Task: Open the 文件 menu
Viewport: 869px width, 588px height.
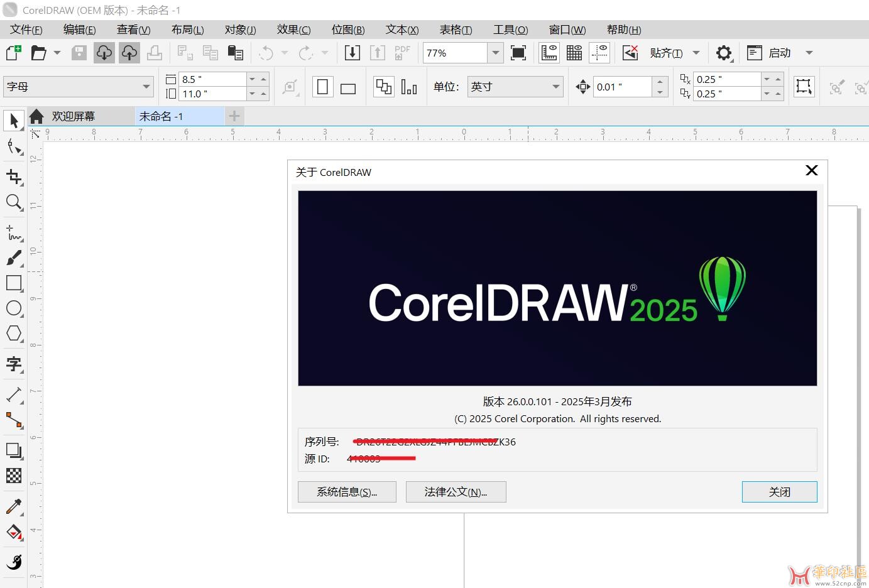Action: tap(26, 30)
